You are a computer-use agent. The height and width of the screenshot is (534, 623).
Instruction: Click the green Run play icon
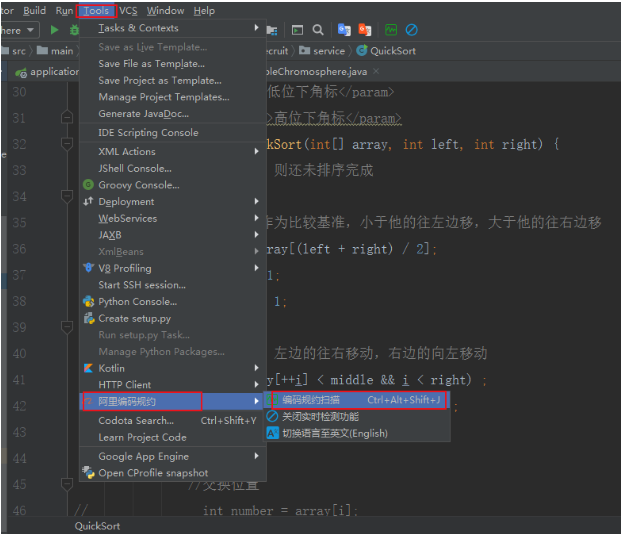[x=54, y=30]
